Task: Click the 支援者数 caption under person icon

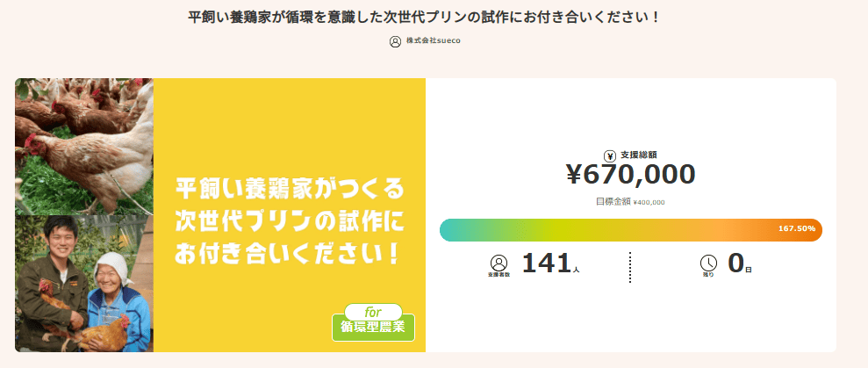Action: click(x=499, y=276)
